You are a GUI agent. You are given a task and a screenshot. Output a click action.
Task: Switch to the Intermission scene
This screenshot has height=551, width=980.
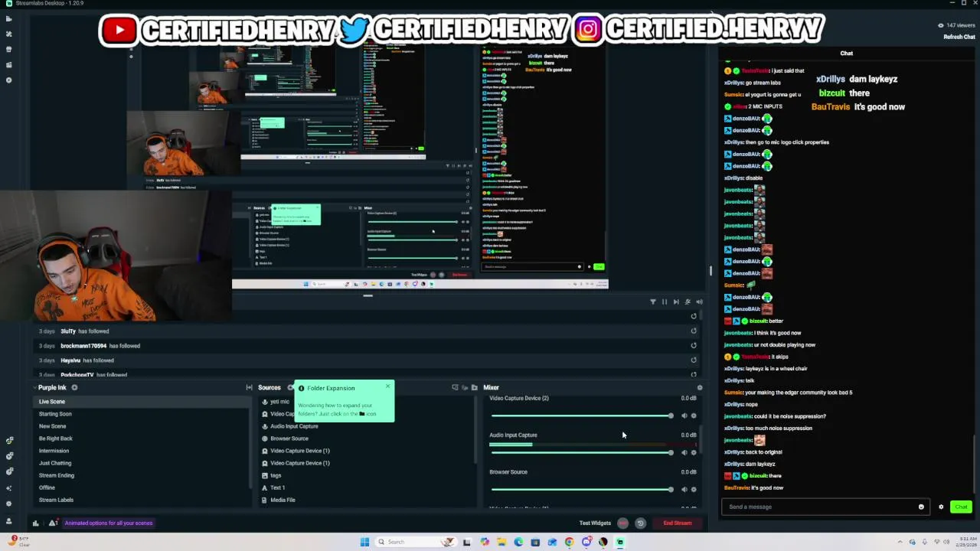[142, 451]
